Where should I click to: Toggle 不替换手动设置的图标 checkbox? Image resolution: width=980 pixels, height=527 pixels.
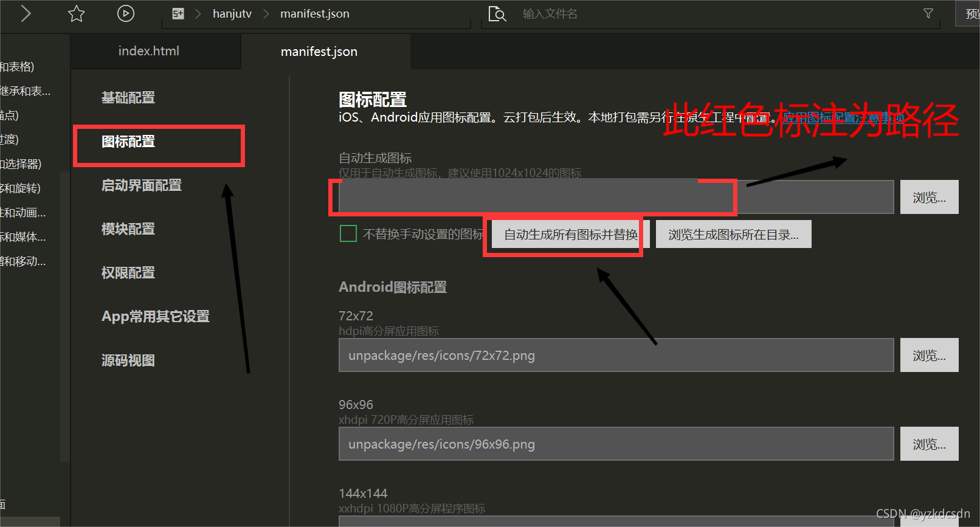click(x=348, y=233)
